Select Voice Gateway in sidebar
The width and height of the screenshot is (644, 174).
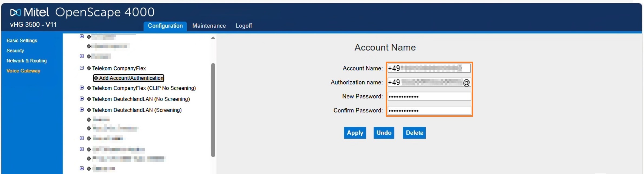point(23,71)
